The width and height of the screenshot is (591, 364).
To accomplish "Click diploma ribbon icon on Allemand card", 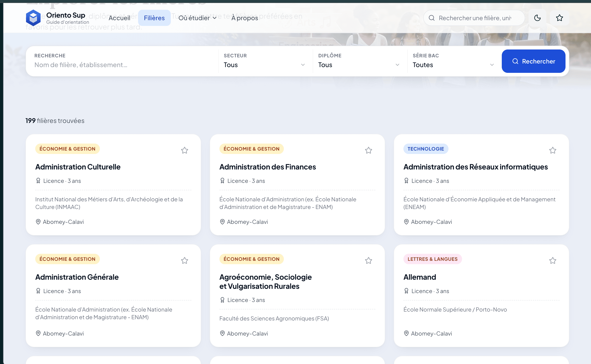I will [406, 291].
